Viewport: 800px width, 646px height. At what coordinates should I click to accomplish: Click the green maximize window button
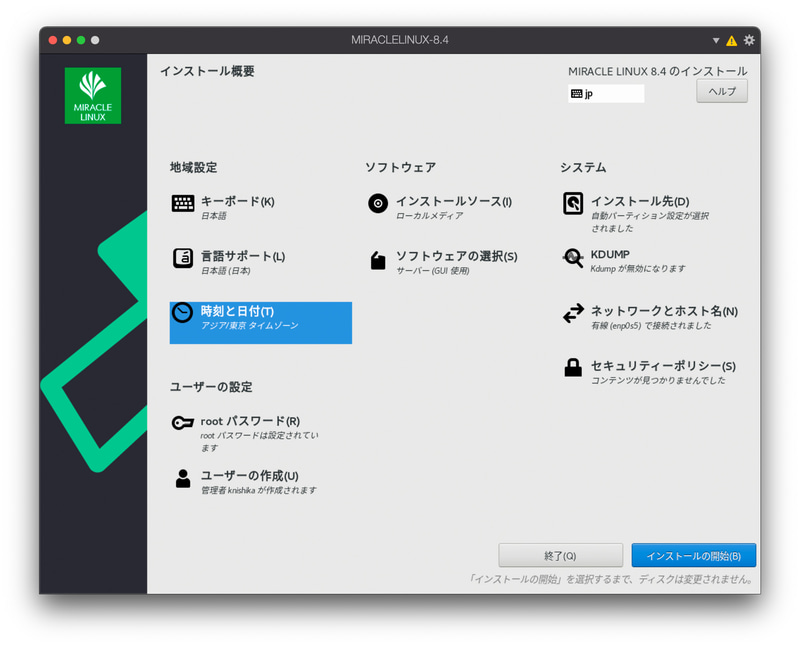[81, 40]
